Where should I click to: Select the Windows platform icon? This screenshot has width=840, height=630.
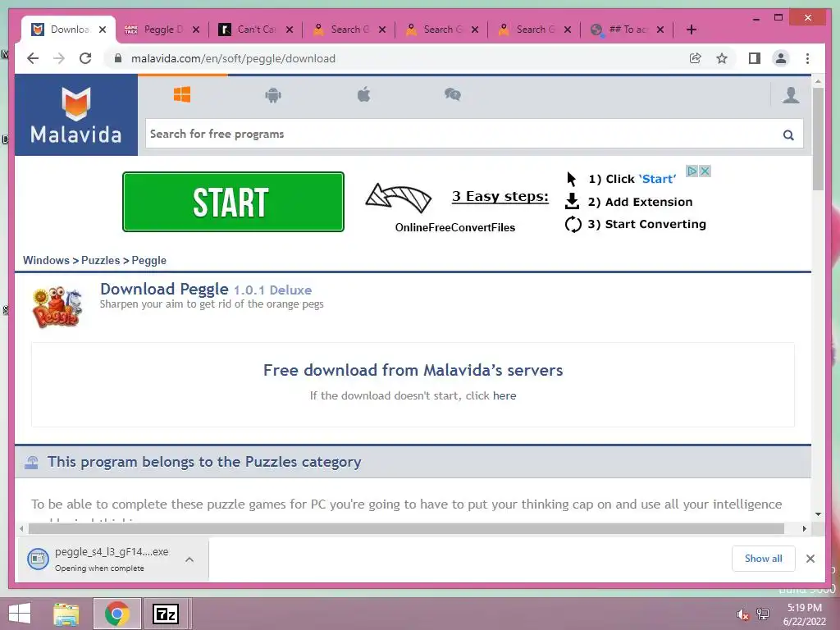tap(182, 95)
